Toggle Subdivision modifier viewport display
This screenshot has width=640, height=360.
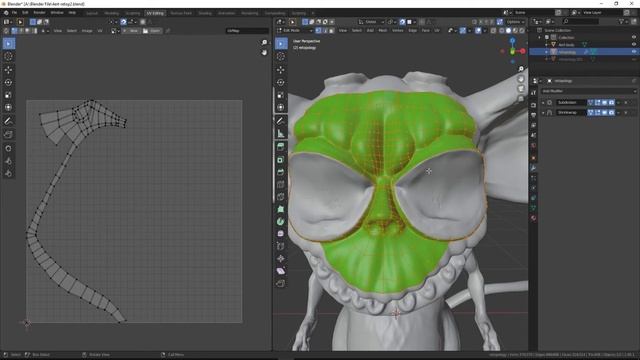click(604, 102)
